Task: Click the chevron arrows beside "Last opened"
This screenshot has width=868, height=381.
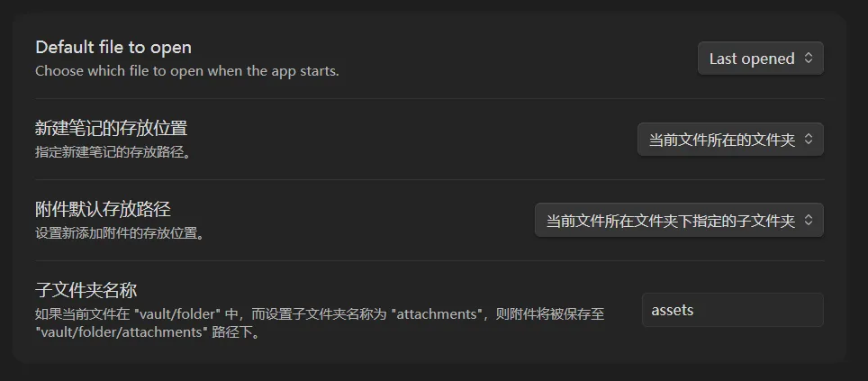Action: click(809, 59)
